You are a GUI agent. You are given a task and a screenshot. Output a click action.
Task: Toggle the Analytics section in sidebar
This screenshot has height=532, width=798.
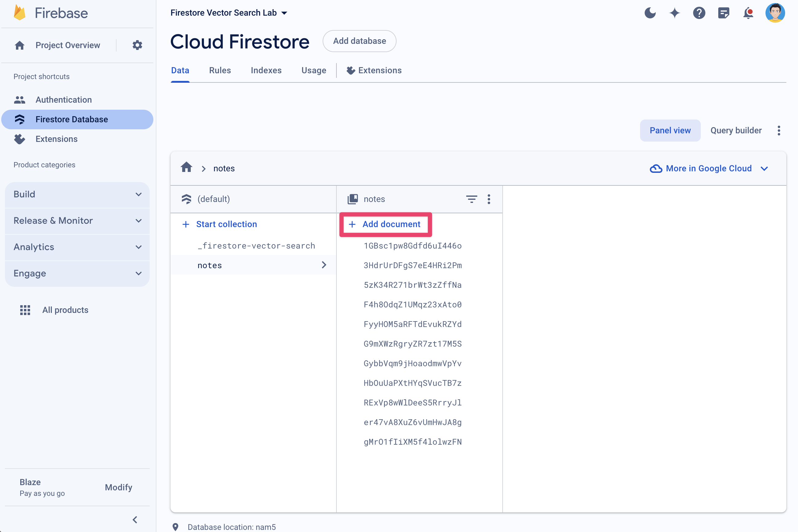click(78, 247)
